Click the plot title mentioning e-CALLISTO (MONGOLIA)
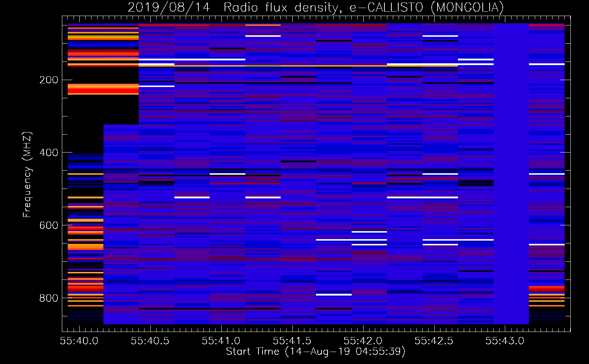 (x=316, y=8)
